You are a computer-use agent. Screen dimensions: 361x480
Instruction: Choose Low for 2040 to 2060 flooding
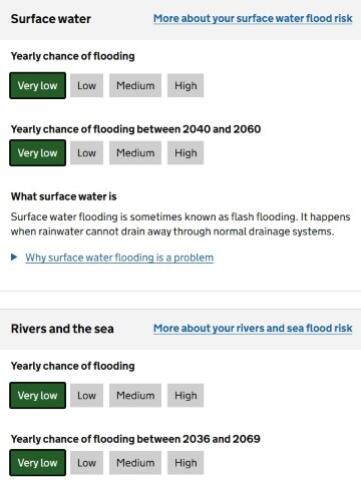click(87, 153)
